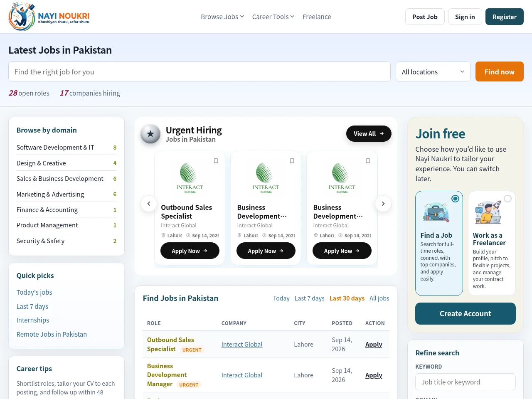Select the Work as a Freelancer radio option
The width and height of the screenshot is (532, 399).
[x=508, y=199]
